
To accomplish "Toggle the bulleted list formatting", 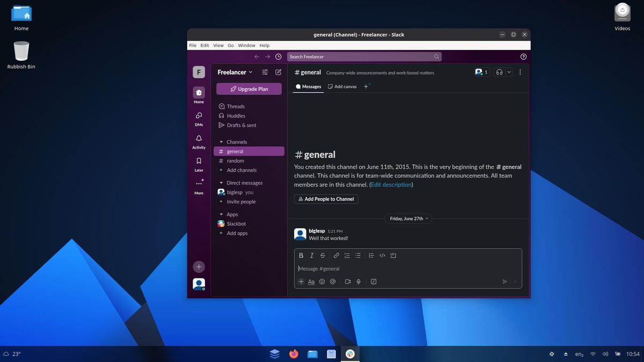I will click(x=358, y=255).
